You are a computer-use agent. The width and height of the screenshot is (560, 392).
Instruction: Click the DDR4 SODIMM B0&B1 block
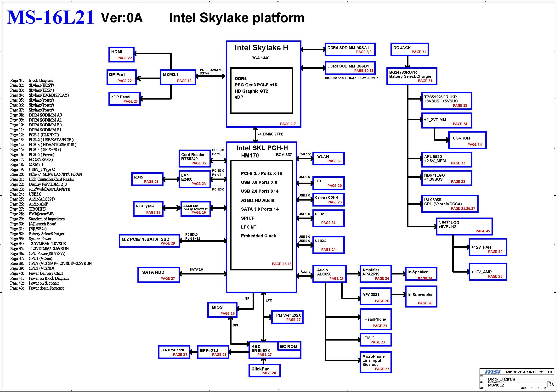(350, 68)
